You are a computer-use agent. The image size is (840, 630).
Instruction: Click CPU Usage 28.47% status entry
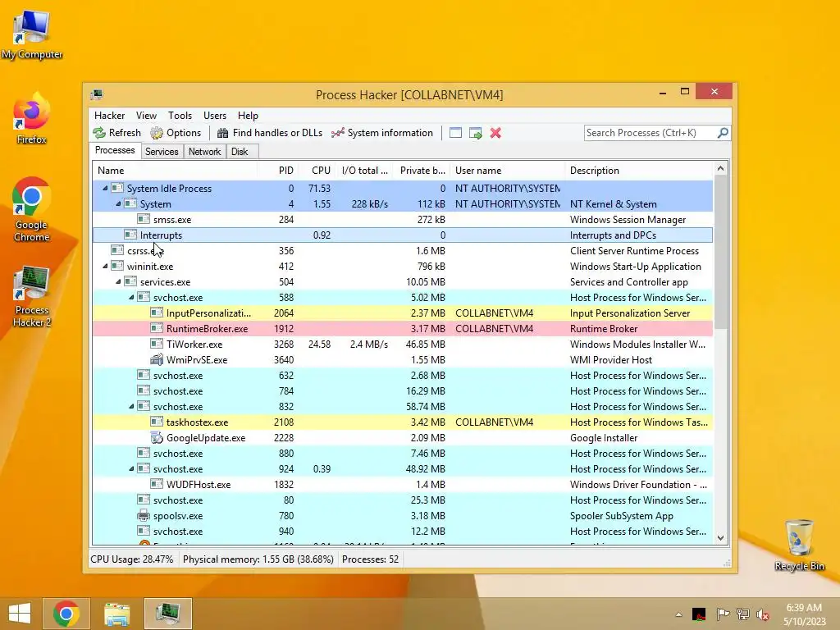[x=132, y=559]
